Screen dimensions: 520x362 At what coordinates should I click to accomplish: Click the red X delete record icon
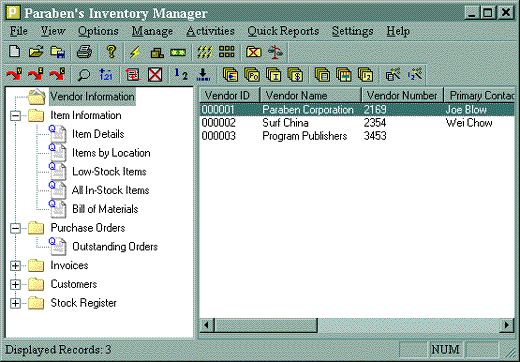[x=155, y=75]
